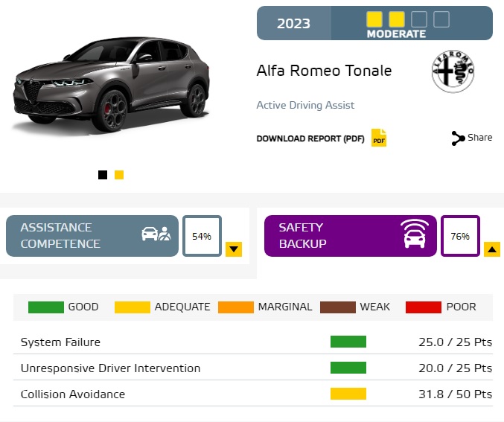Screen dimensions: 504x422
Task: Select the first filled yellow rating square
Action: [374, 19]
